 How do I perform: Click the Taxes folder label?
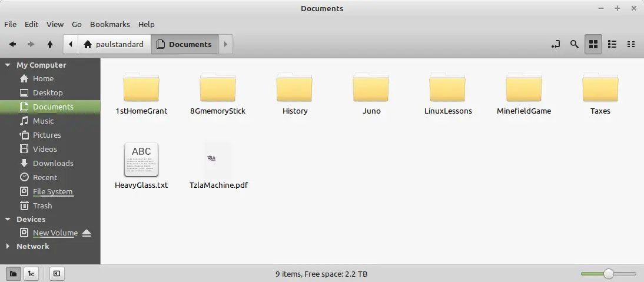(x=600, y=111)
